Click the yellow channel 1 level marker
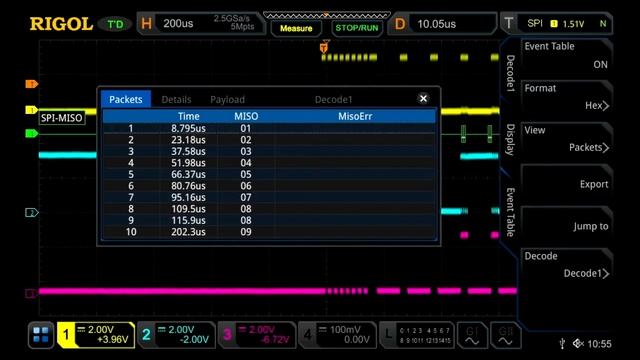Screen dimensions: 640x360 click(x=31, y=110)
